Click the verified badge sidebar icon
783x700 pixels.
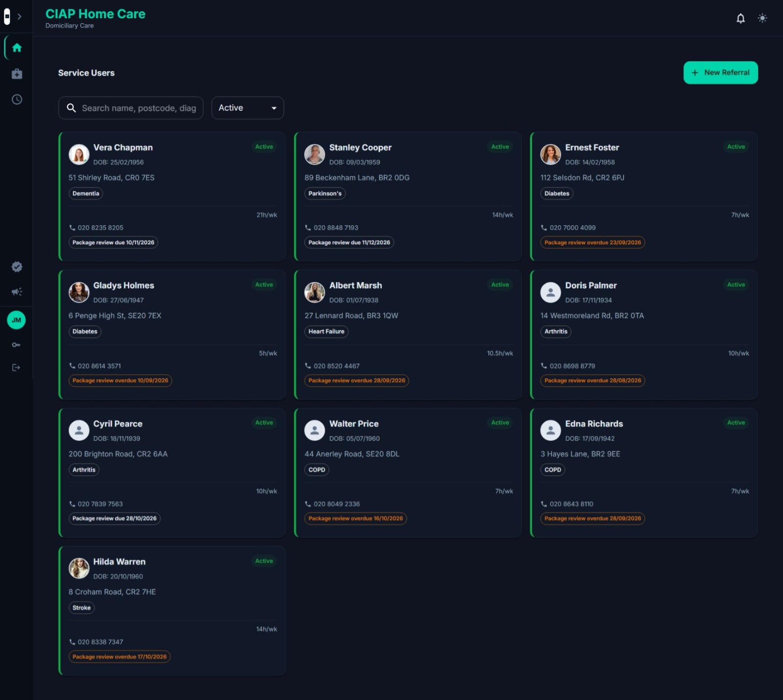point(17,267)
